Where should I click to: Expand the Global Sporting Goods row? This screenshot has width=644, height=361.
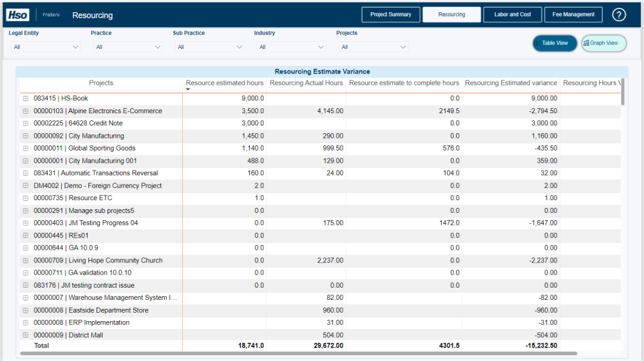coord(26,149)
